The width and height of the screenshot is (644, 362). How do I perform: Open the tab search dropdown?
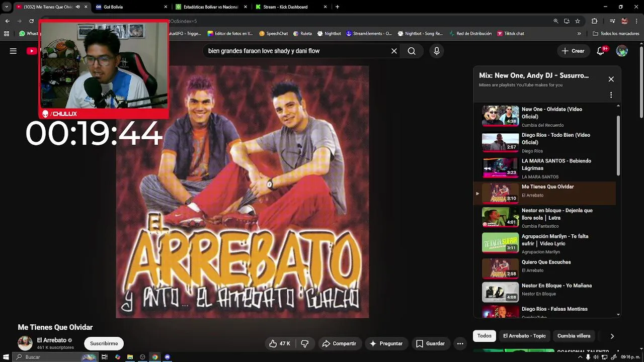(6, 7)
